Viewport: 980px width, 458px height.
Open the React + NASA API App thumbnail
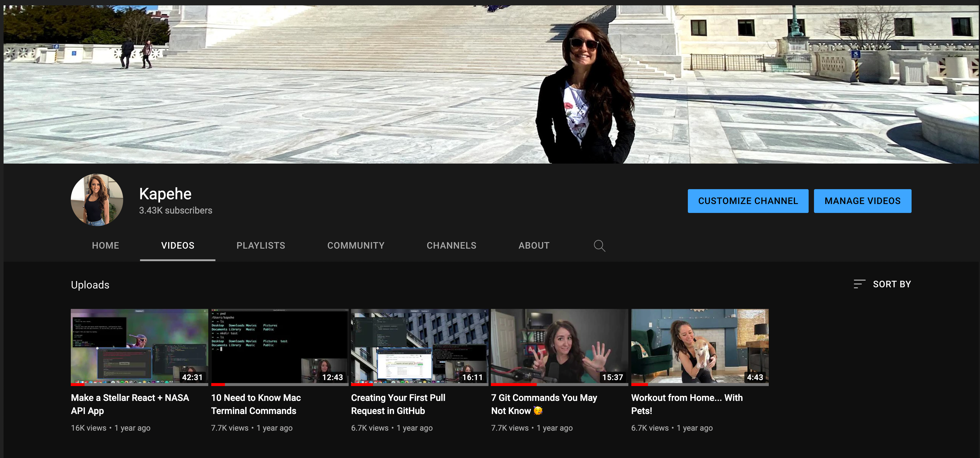click(139, 347)
